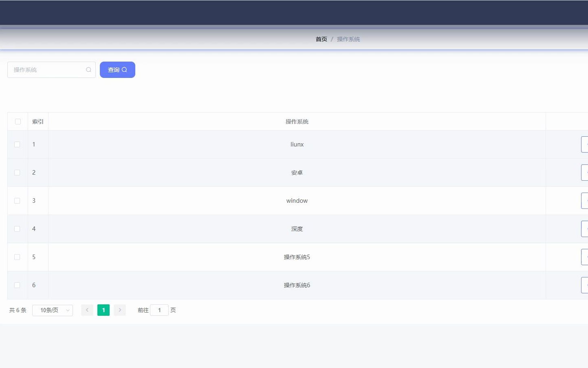Click the 操作系统 column header

297,122
